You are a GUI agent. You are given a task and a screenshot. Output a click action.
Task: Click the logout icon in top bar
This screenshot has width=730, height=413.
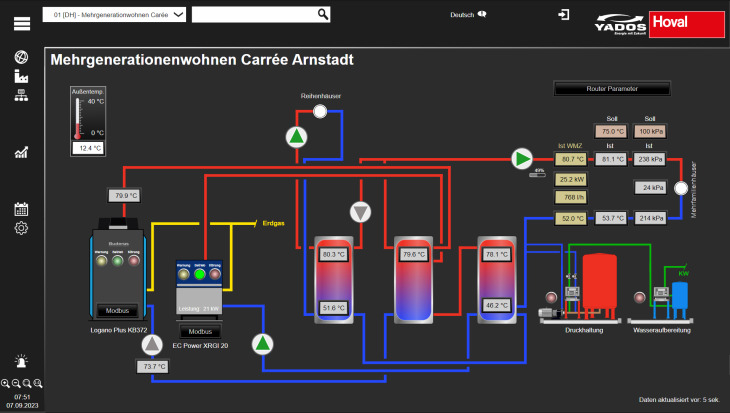(565, 15)
